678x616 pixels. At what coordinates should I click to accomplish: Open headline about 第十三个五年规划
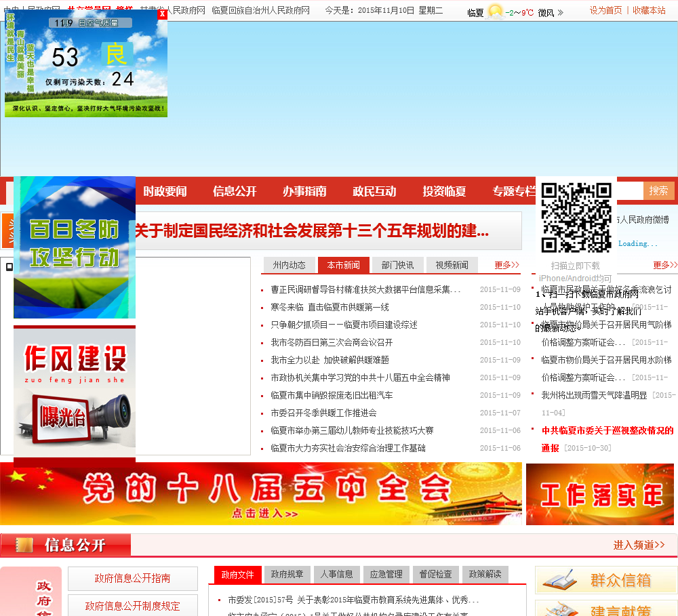(312, 231)
